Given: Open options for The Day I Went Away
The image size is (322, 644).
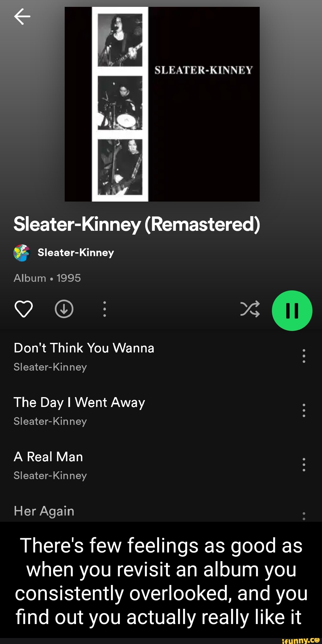Looking at the screenshot, I should [304, 410].
